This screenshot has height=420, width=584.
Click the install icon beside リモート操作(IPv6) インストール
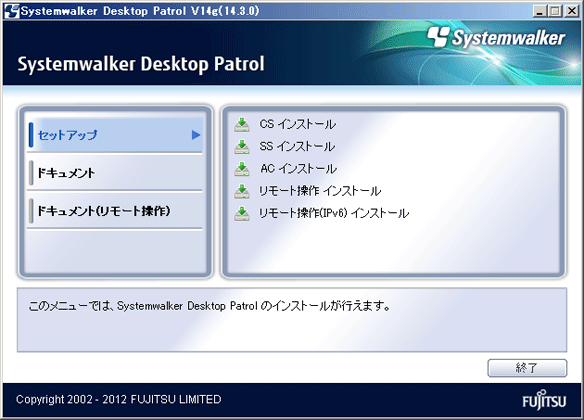pyautogui.click(x=242, y=213)
